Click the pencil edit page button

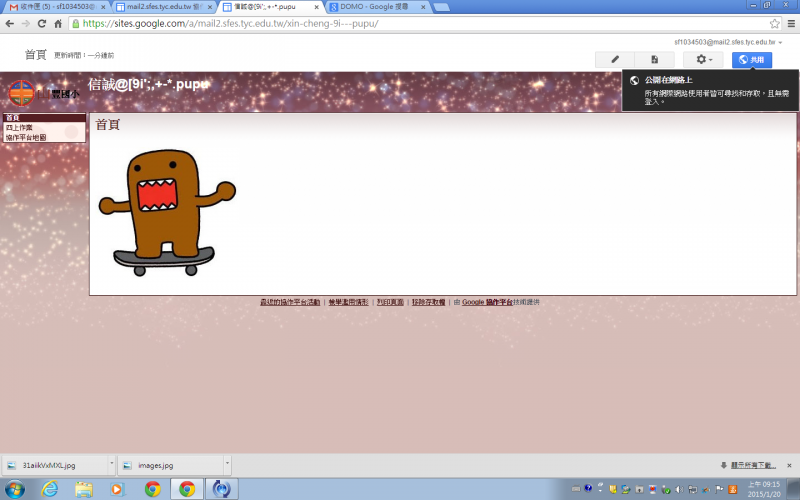615,60
